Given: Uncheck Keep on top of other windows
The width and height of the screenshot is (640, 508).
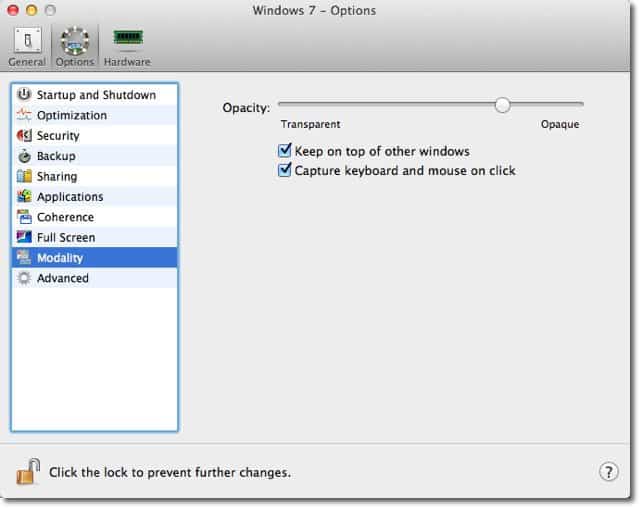Looking at the screenshot, I should (284, 150).
